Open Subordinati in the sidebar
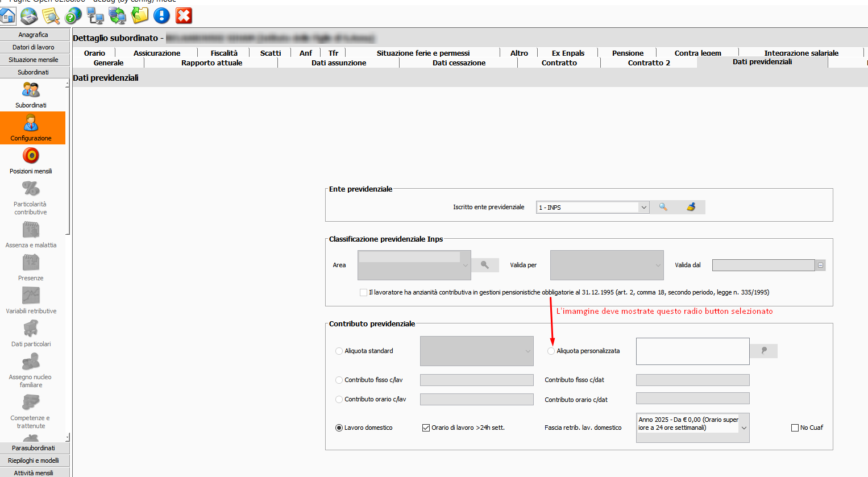Viewport: 868px width, 477px height. click(x=31, y=94)
